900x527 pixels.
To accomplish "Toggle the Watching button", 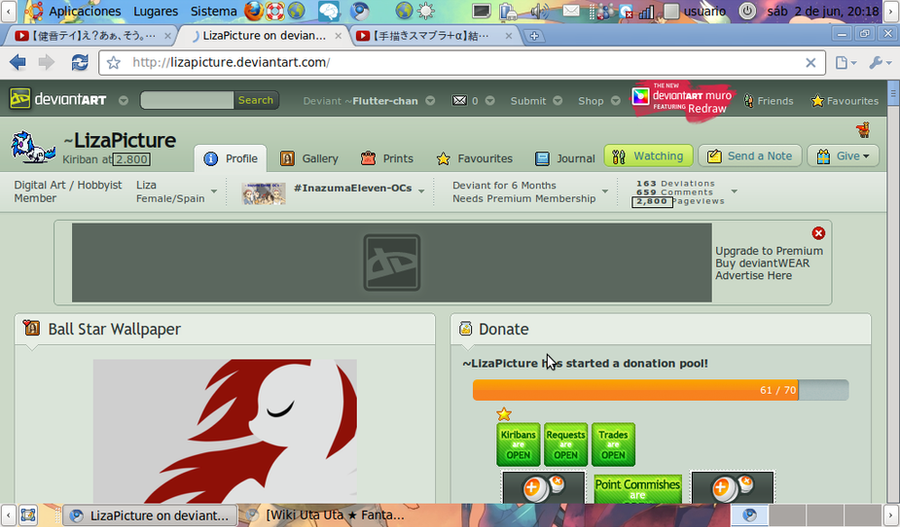I will (649, 156).
